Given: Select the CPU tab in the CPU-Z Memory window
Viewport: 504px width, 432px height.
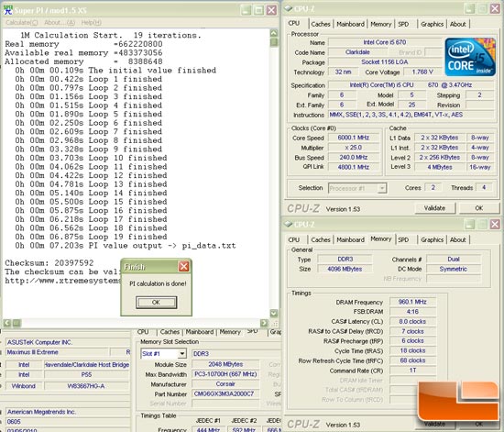Looking at the screenshot, I should click(x=294, y=240).
